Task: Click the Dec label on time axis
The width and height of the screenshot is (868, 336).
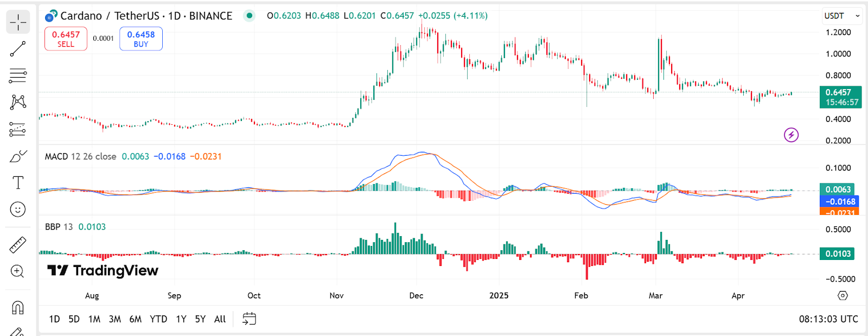Action: click(x=416, y=296)
